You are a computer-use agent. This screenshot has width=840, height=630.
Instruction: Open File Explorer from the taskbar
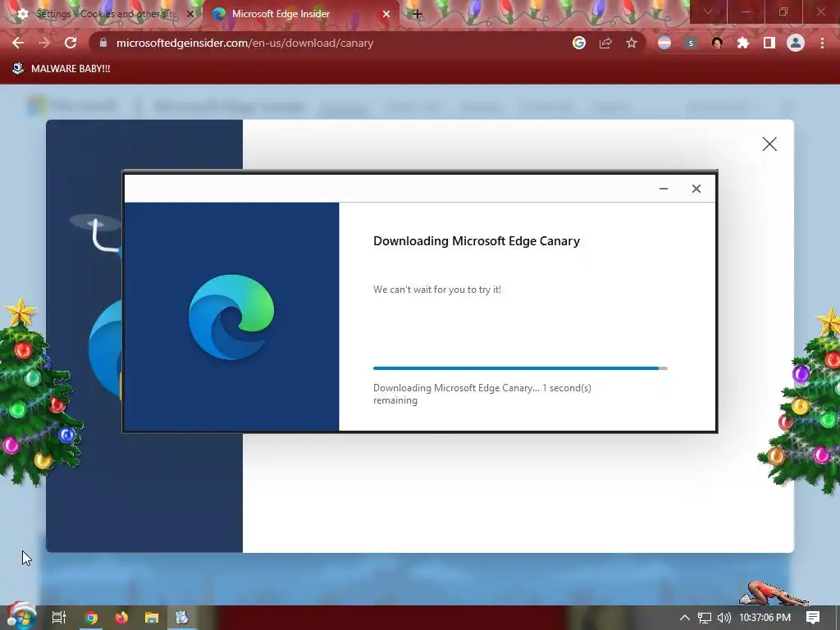(152, 618)
